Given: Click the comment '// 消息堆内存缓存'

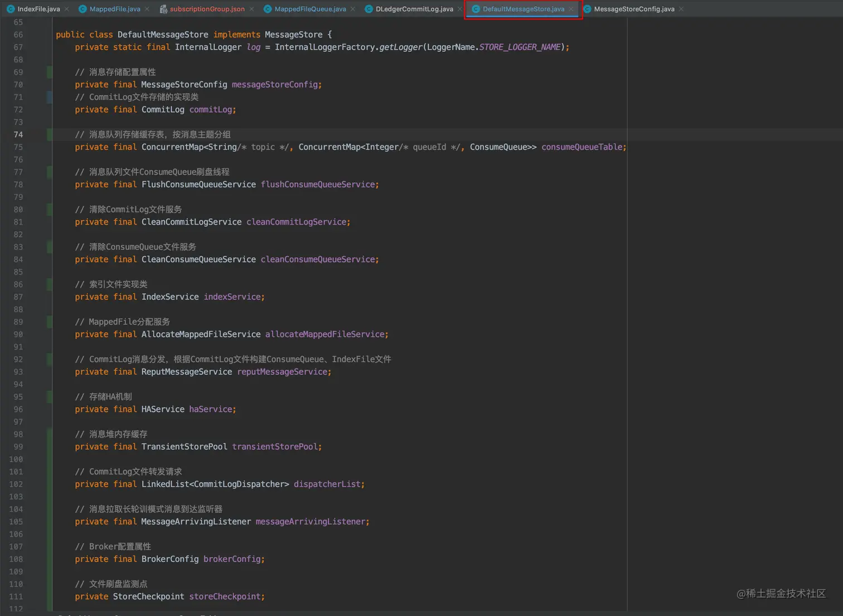Looking at the screenshot, I should 111,434.
